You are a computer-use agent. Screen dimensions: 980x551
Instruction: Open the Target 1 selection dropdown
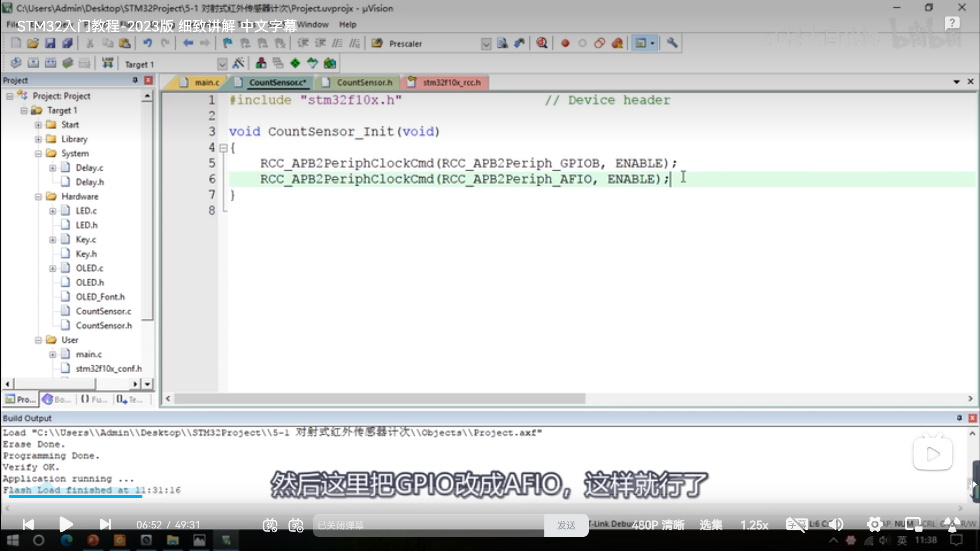222,64
